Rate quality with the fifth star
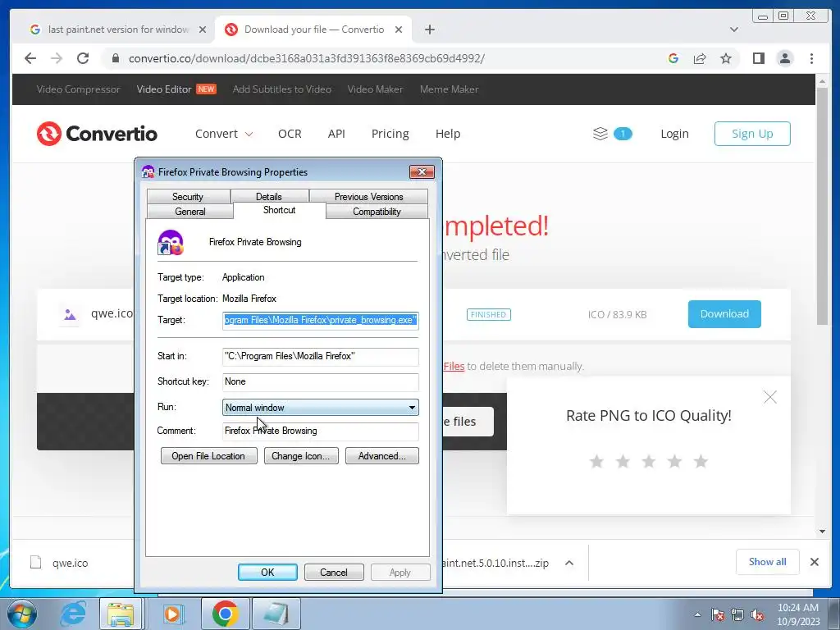Viewport: 840px width, 630px height. pos(701,461)
